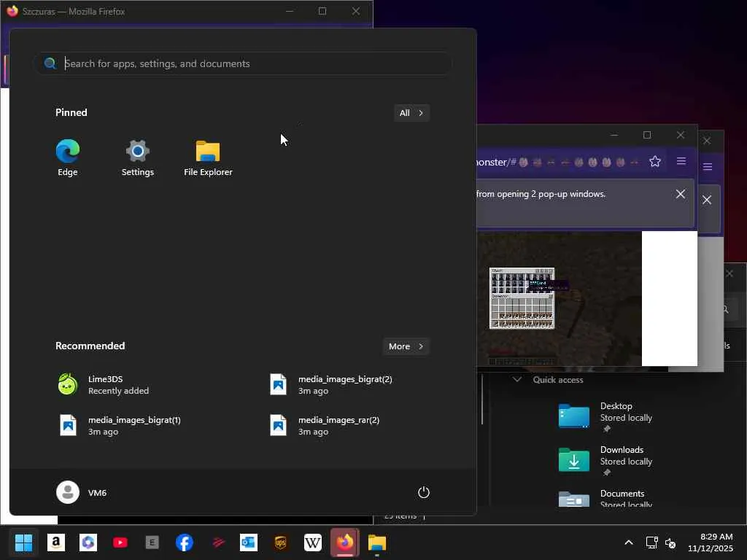Focus the Start menu search field

click(x=243, y=63)
